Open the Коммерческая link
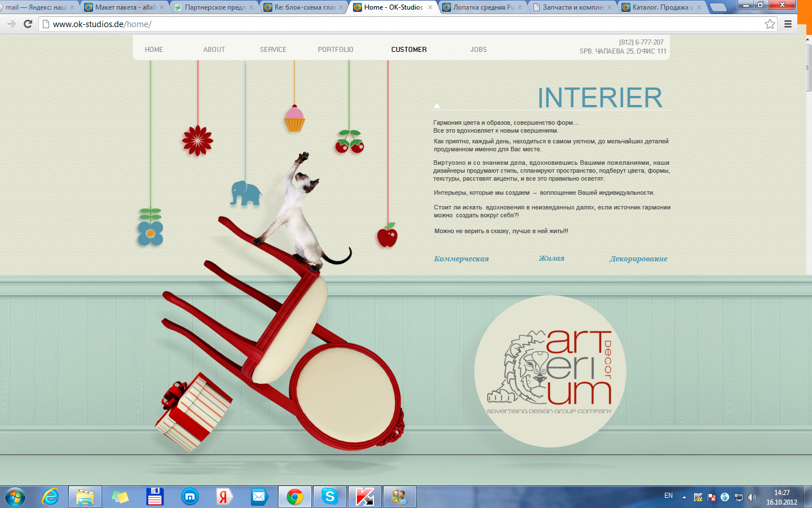The image size is (812, 508). point(461,259)
